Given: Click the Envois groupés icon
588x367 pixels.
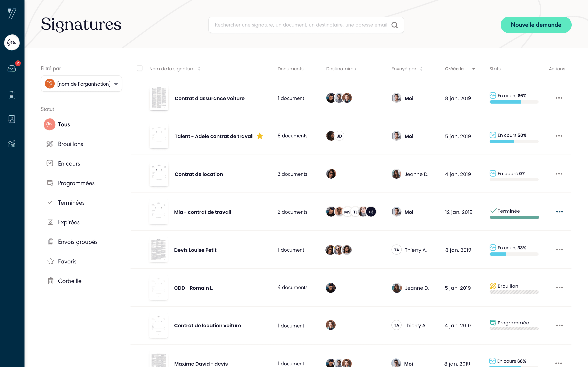Looking at the screenshot, I should pos(50,241).
